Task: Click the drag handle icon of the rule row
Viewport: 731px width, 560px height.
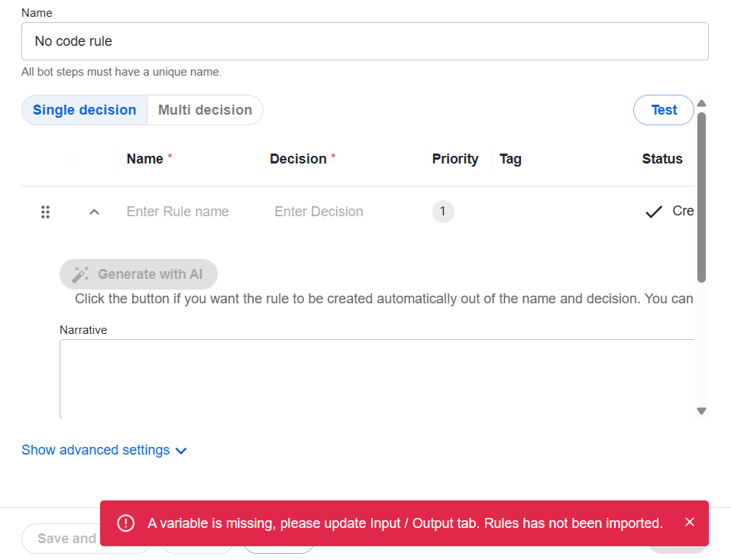Action: pyautogui.click(x=45, y=212)
